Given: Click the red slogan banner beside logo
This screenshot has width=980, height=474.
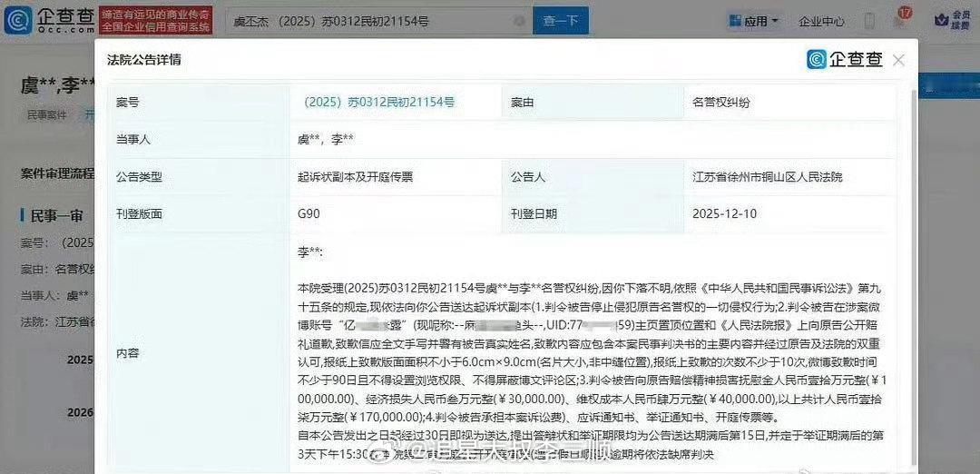Looking at the screenshot, I should coord(156,21).
